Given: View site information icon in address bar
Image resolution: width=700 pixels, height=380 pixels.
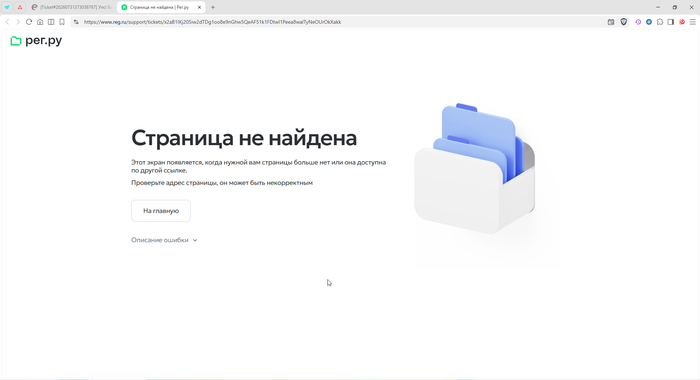Looking at the screenshot, I should coord(76,22).
